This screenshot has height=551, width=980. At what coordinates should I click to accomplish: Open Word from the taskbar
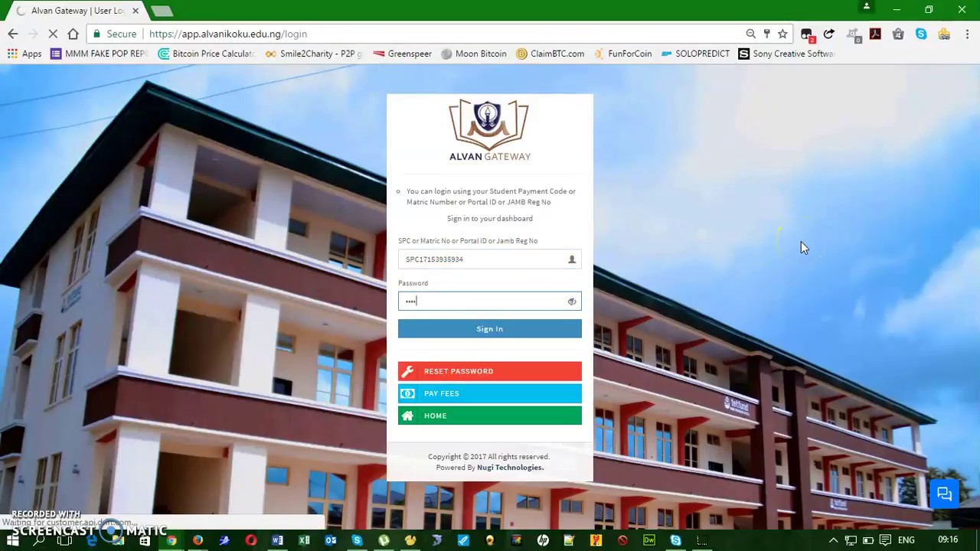pos(277,540)
